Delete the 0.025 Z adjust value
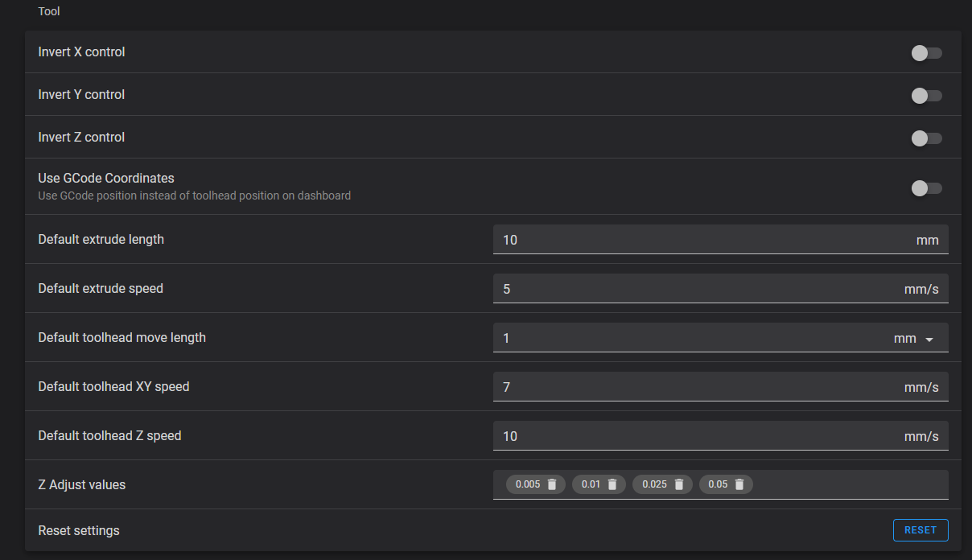The image size is (972, 560). [x=678, y=484]
